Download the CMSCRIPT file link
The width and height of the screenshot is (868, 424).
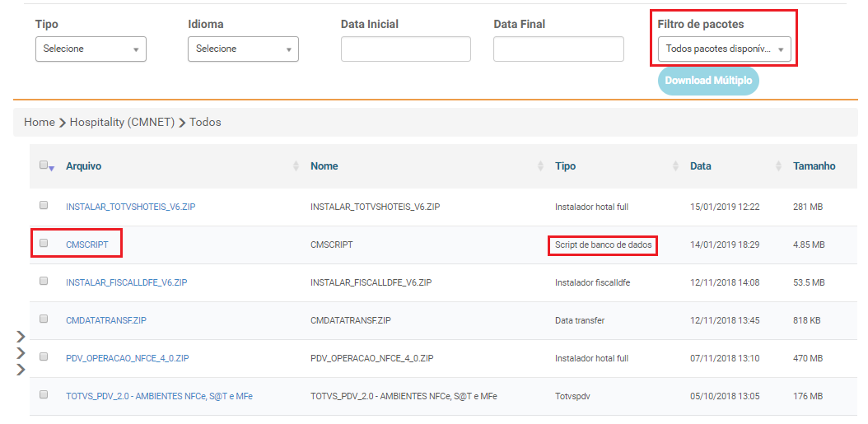87,245
